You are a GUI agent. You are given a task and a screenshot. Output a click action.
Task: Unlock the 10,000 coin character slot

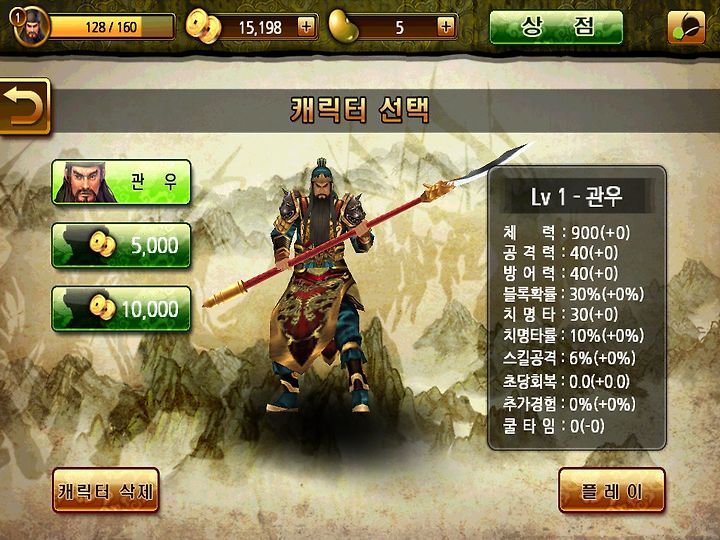pyautogui.click(x=121, y=309)
